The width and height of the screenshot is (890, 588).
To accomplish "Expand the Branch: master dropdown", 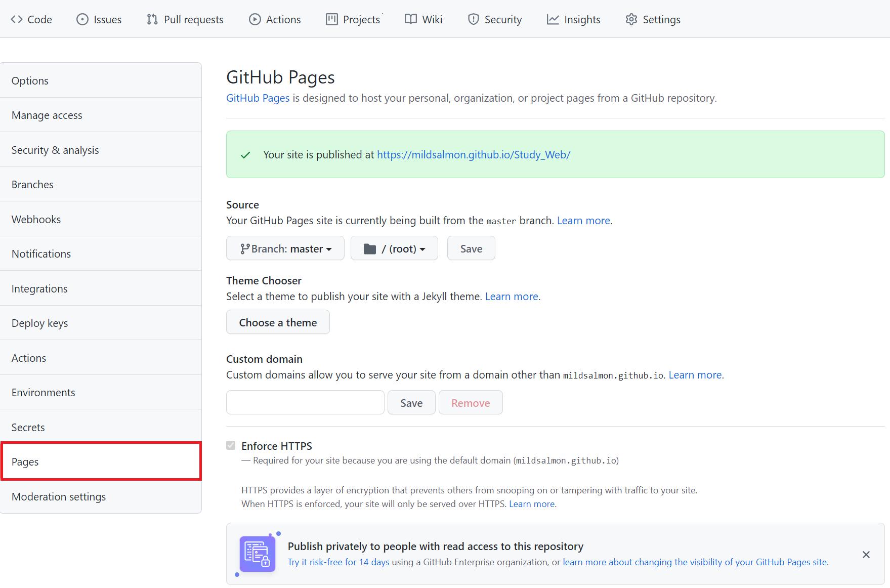I will 285,248.
